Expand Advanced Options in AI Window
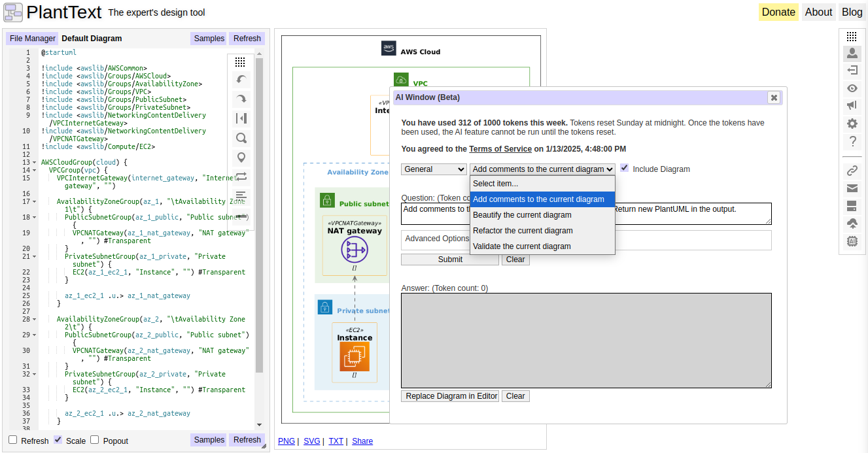The width and height of the screenshot is (868, 453). coord(436,239)
